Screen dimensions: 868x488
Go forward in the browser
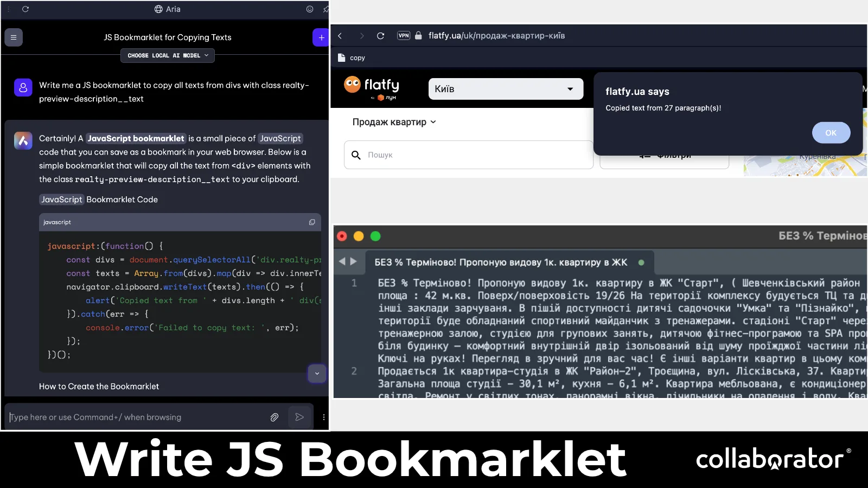click(x=362, y=36)
